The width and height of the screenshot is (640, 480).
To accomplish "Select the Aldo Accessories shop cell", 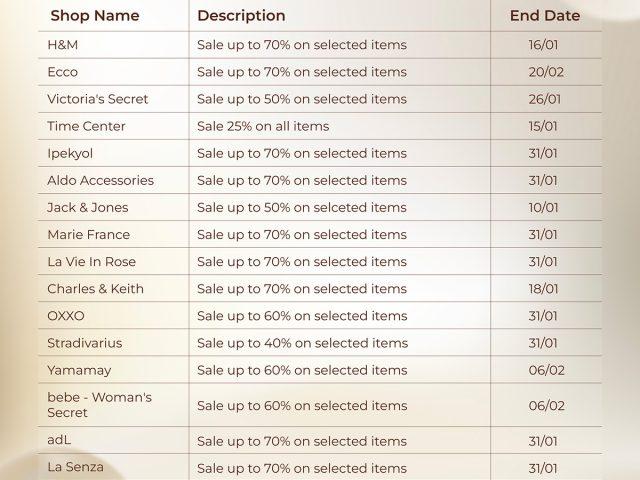I will 100,180.
